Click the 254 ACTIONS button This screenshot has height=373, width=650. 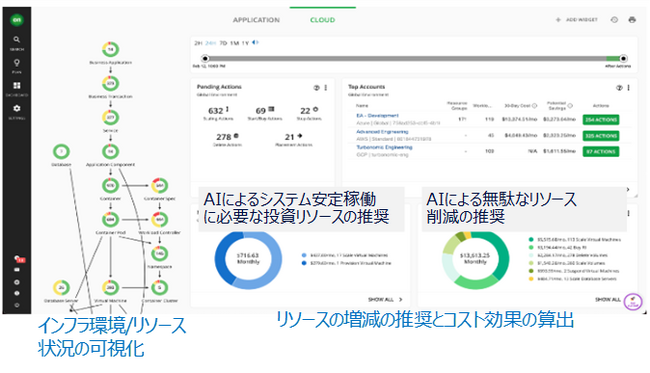coord(601,120)
